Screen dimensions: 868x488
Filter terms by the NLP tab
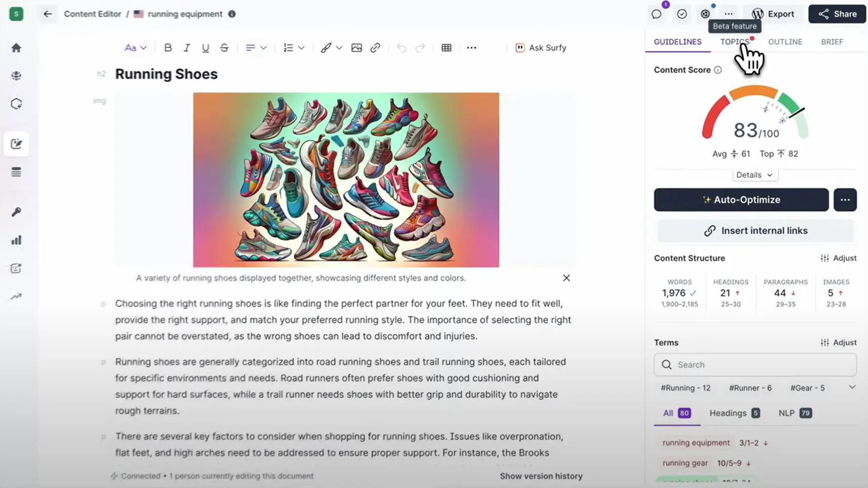[794, 413]
